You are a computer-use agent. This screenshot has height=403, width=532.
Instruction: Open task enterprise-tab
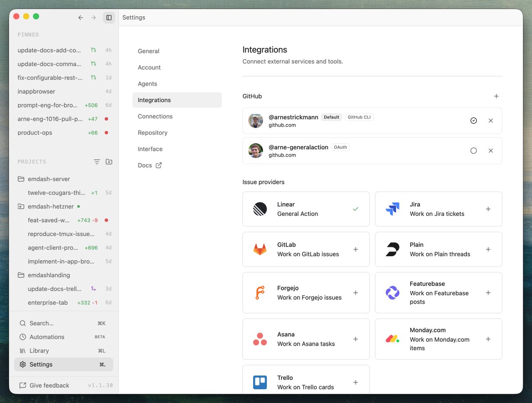pyautogui.click(x=64, y=303)
